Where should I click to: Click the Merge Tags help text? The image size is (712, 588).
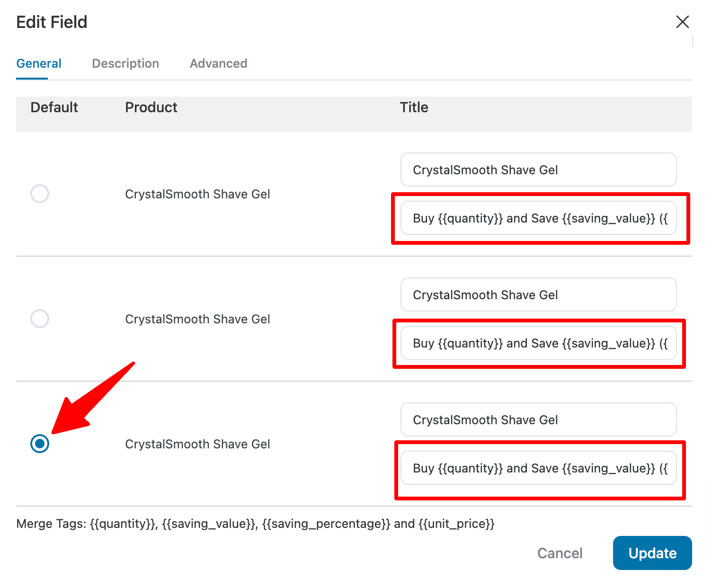pos(255,524)
